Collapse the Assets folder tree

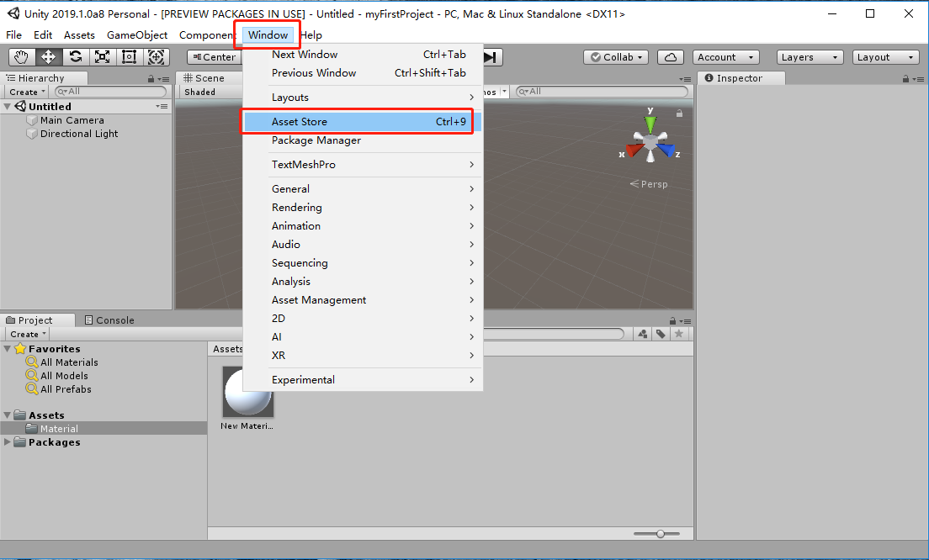[x=7, y=415]
